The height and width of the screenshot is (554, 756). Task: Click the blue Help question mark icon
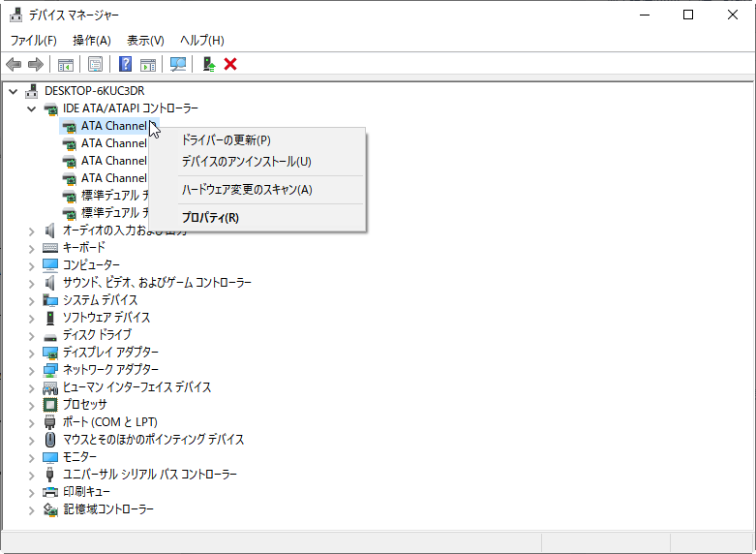126,64
